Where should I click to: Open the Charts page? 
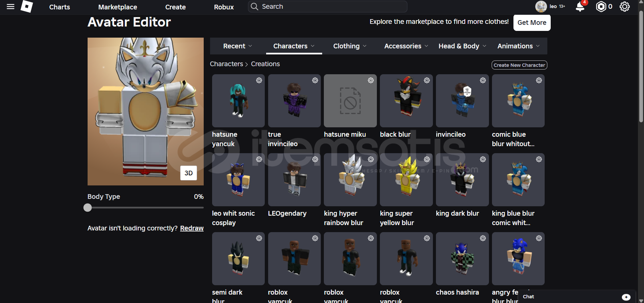point(59,7)
